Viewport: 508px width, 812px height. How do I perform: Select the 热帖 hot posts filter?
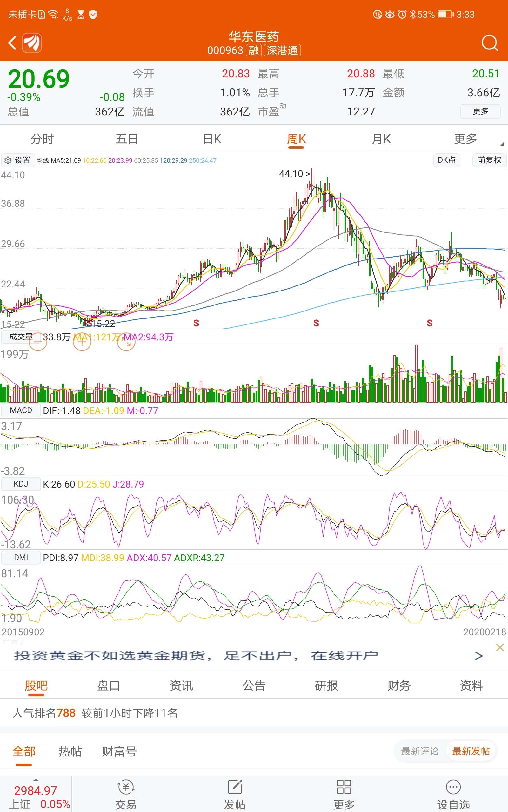[70, 751]
